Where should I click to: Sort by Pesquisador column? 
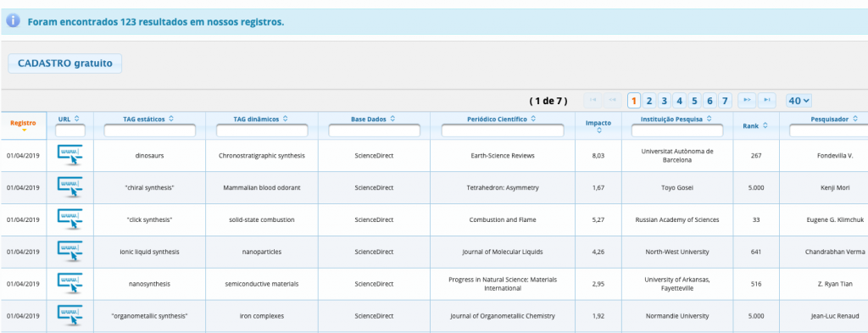tap(856, 119)
